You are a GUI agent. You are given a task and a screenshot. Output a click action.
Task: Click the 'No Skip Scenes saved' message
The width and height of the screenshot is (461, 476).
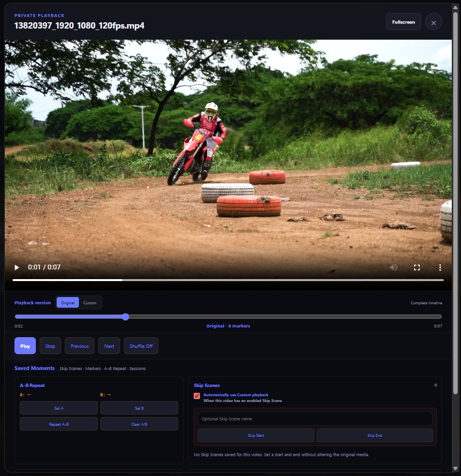tap(281, 454)
